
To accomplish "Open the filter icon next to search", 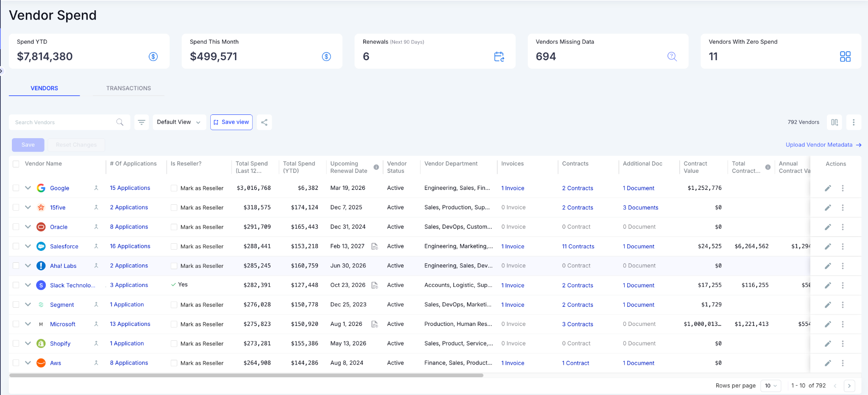I will pyautogui.click(x=142, y=122).
